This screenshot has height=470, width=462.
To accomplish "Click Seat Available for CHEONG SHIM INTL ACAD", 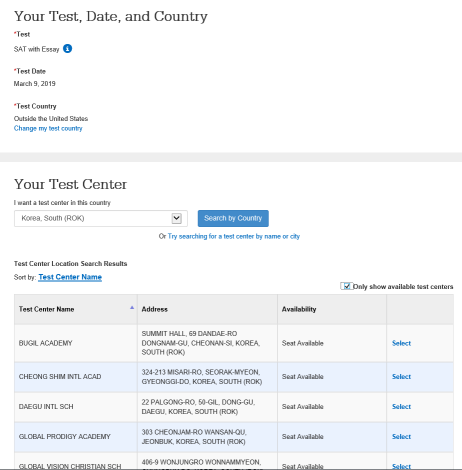I will tap(303, 377).
